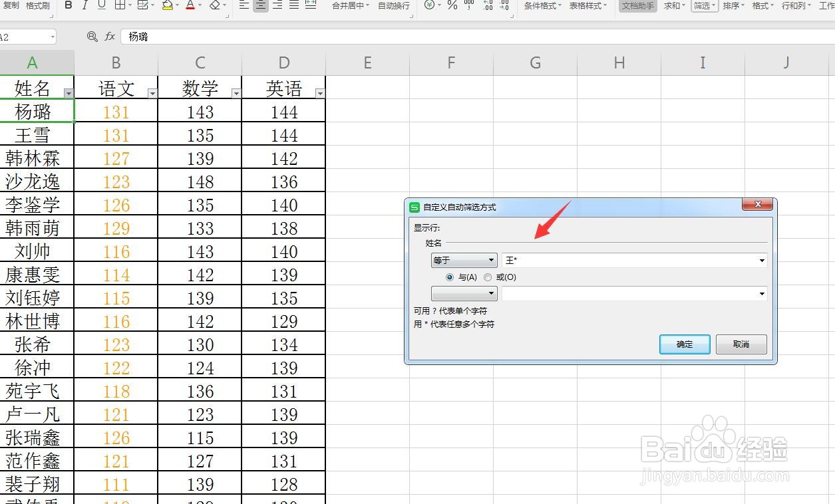Click the 排序 sort menu

731,6
